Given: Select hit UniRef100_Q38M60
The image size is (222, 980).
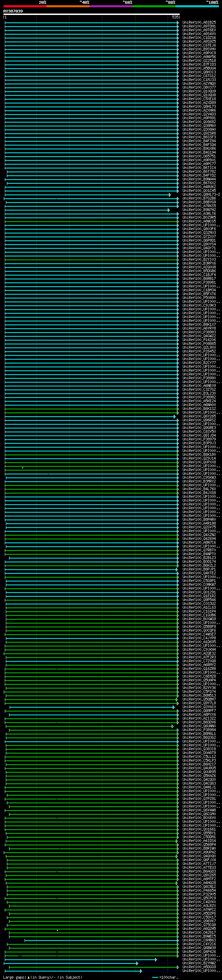Looking at the screenshot, I should click(199, 125).
